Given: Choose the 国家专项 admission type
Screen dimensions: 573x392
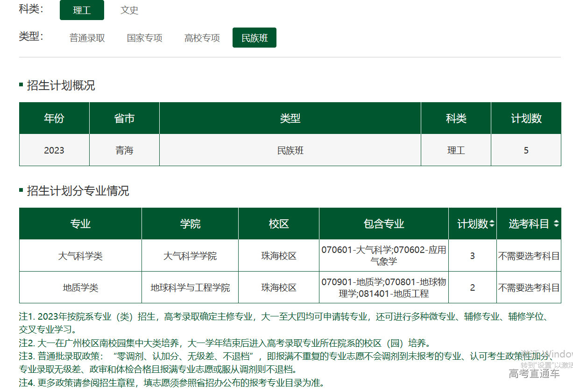Looking at the screenshot, I should click(x=145, y=38).
